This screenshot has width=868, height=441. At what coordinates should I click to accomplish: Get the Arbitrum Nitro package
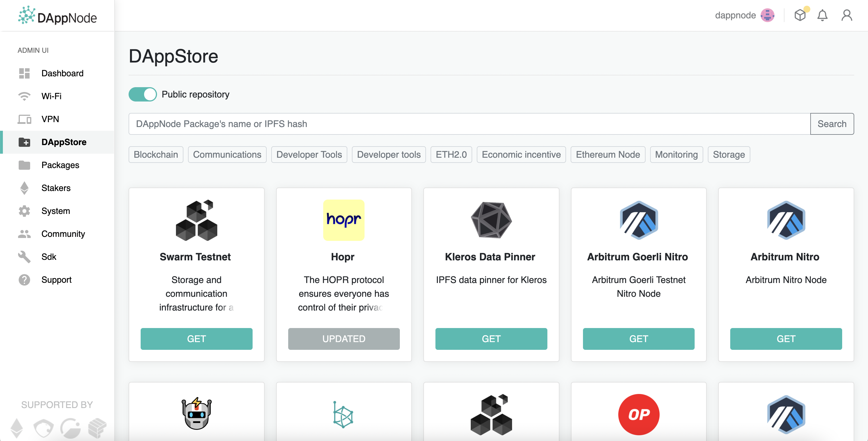click(x=786, y=339)
